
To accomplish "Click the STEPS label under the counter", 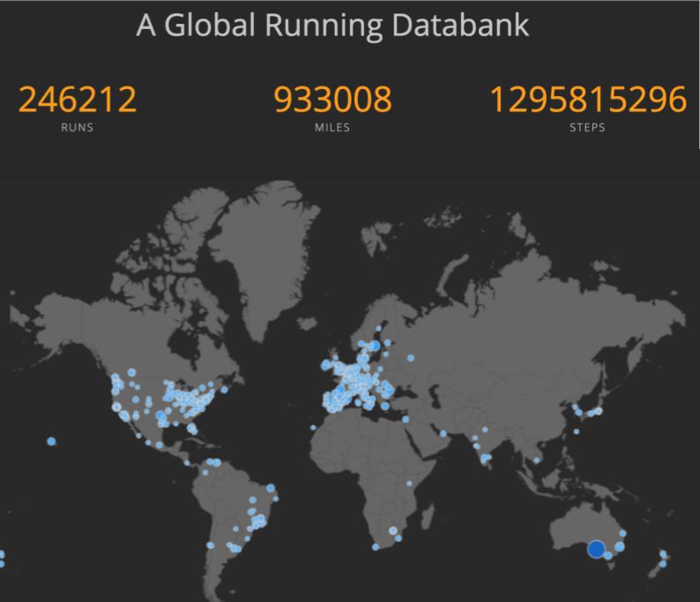I will click(x=587, y=128).
